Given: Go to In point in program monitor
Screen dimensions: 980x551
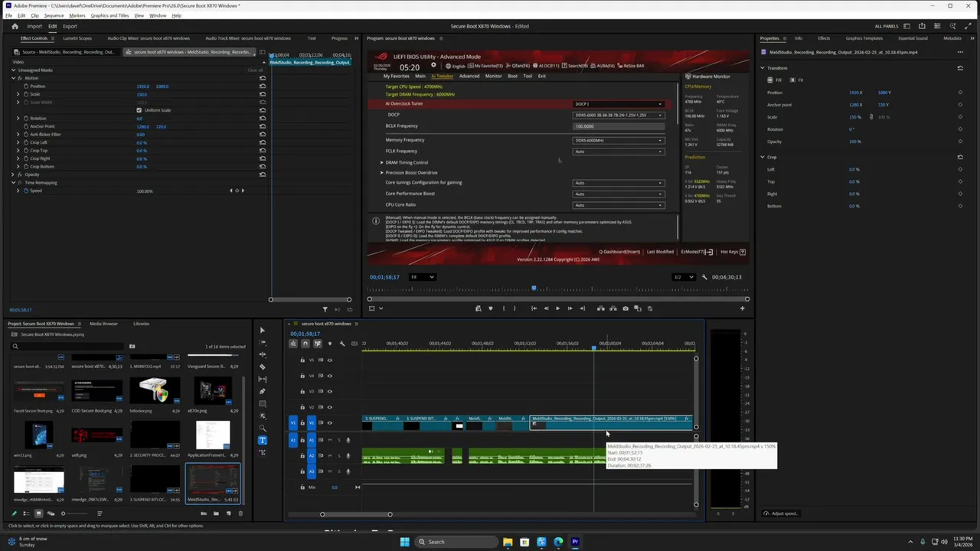Looking at the screenshot, I should 534,308.
